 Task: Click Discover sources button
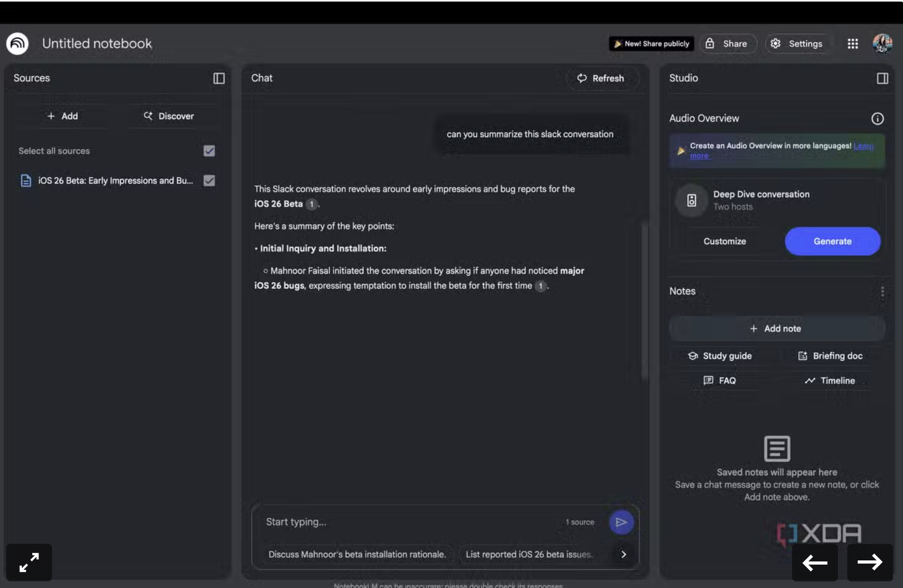[169, 116]
